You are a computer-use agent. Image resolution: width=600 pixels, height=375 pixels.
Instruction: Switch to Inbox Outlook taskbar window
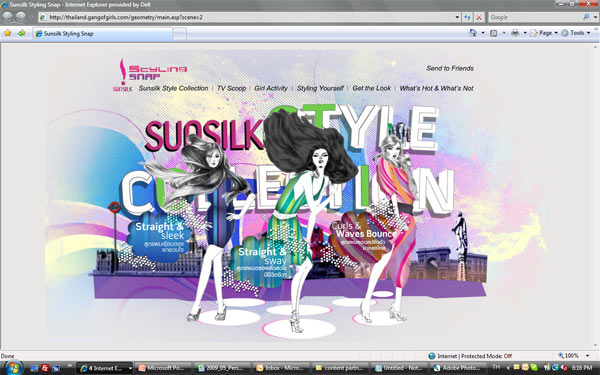pos(281,368)
